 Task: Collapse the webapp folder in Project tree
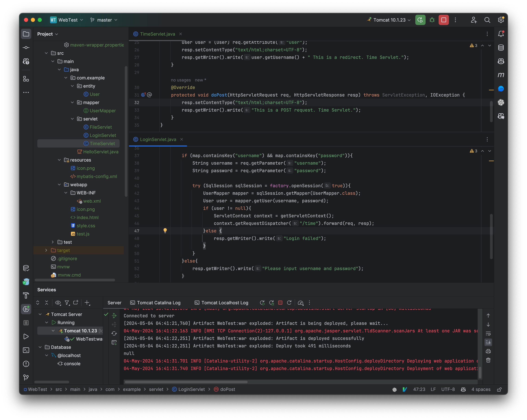coord(59,185)
